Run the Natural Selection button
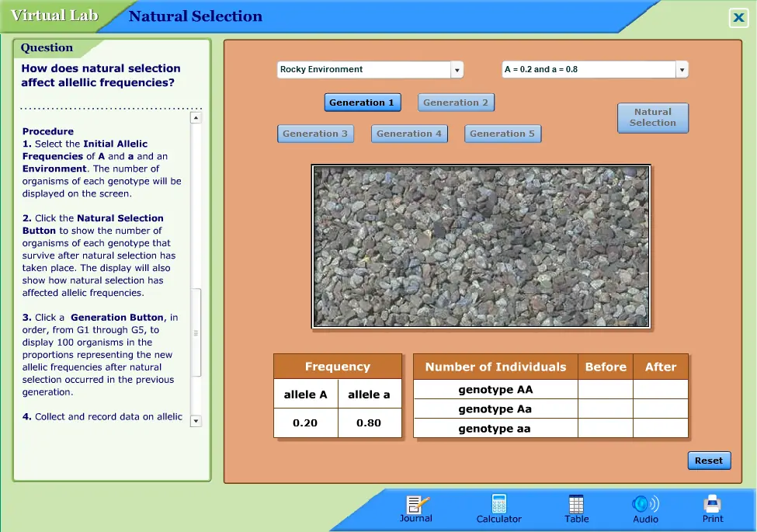 [x=653, y=117]
